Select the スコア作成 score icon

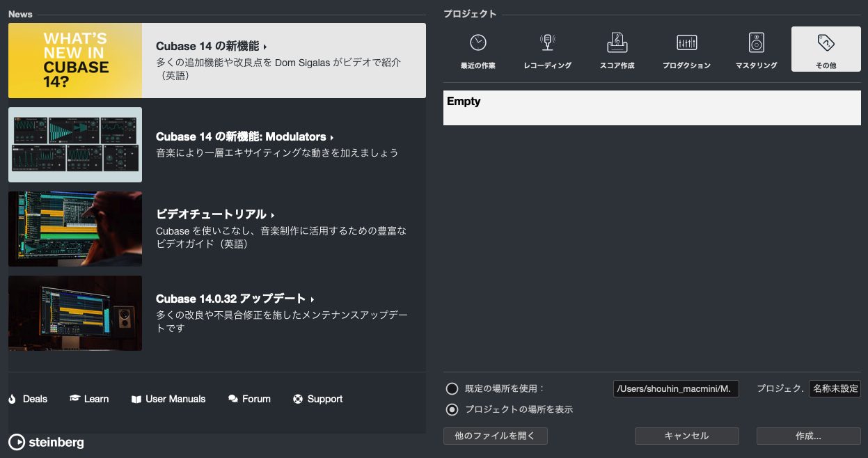click(x=617, y=42)
